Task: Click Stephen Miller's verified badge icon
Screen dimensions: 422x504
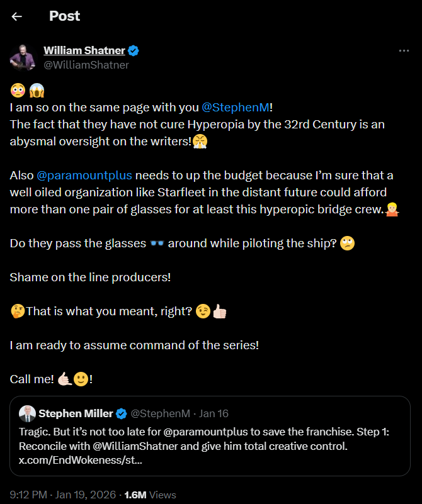Action: 122,413
